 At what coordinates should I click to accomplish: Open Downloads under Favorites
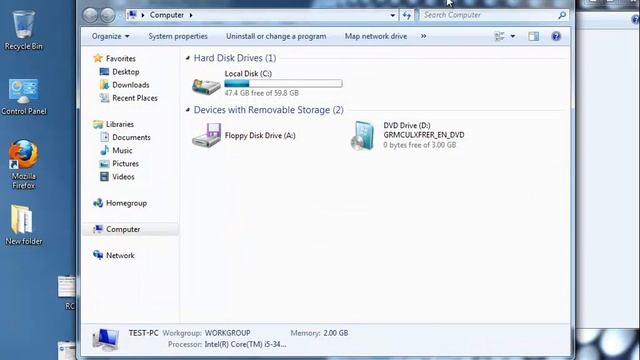pyautogui.click(x=131, y=85)
